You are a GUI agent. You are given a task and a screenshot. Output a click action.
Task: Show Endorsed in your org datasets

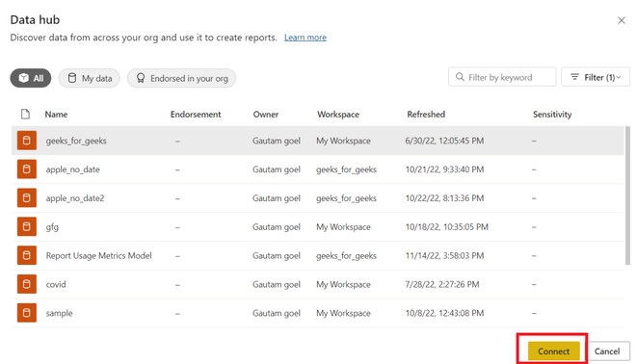(181, 78)
